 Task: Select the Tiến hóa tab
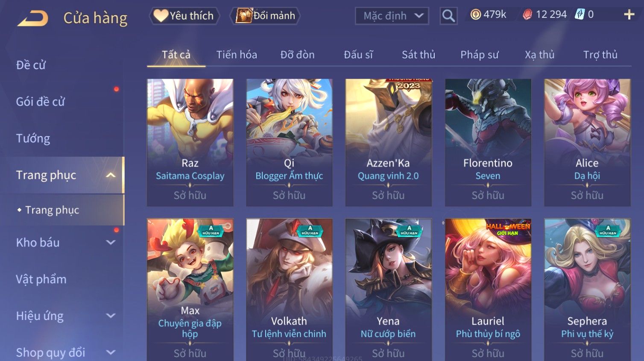pos(237,55)
